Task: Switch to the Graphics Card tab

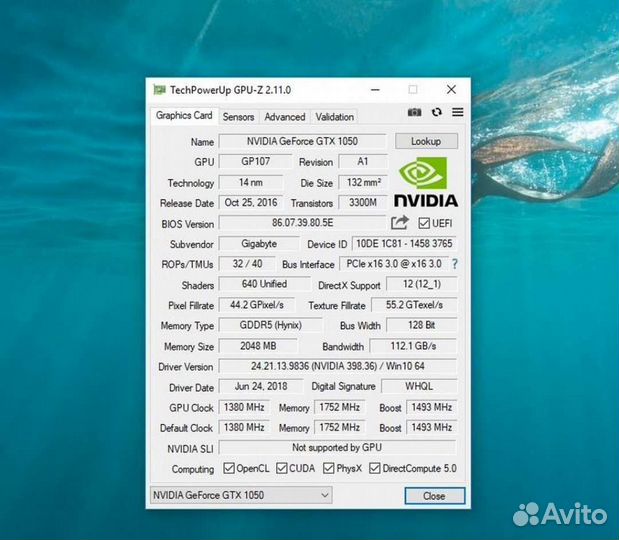Action: coord(184,115)
